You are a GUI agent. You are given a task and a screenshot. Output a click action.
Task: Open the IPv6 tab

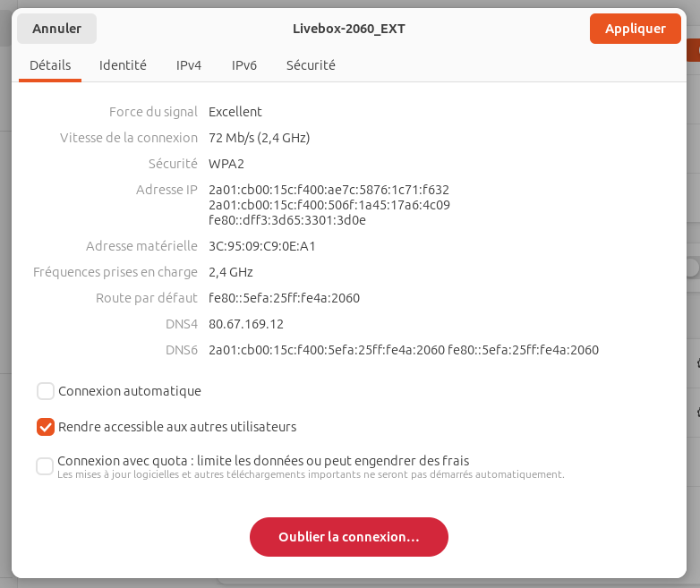click(x=243, y=65)
